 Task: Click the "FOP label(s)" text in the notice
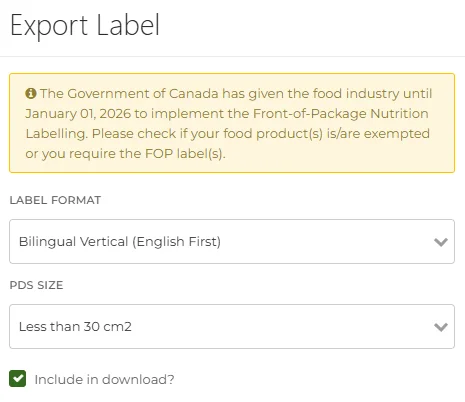click(x=185, y=154)
